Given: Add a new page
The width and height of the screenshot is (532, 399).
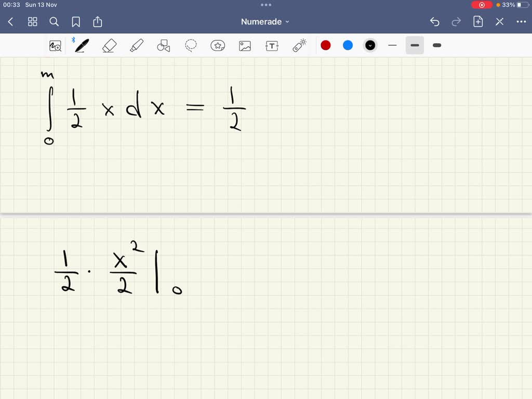Looking at the screenshot, I should coord(478,22).
